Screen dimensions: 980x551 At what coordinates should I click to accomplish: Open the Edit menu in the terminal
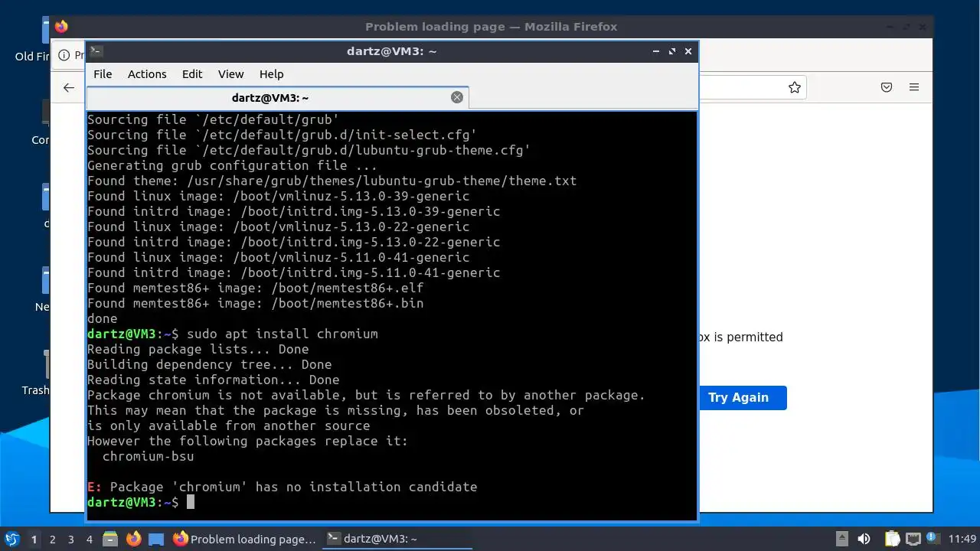click(192, 74)
